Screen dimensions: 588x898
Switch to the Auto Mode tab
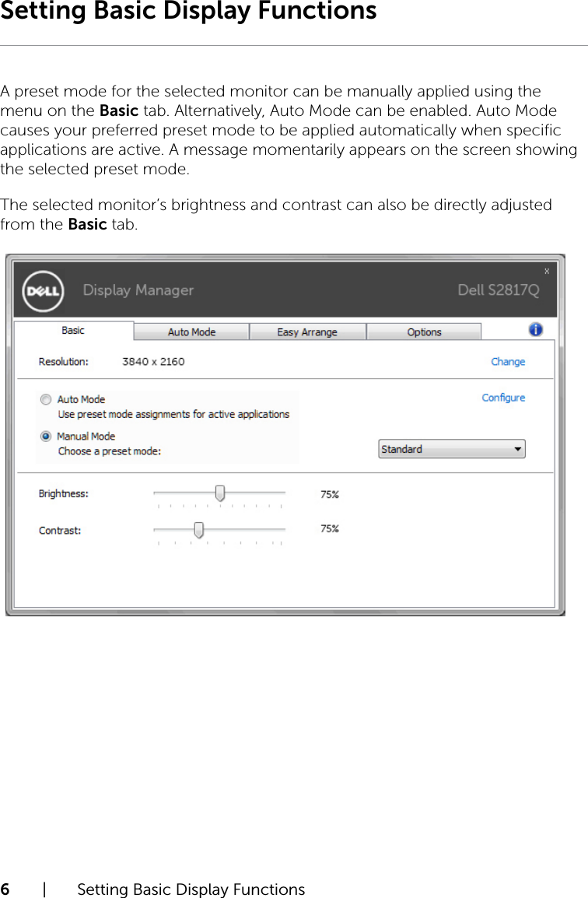pos(191,331)
